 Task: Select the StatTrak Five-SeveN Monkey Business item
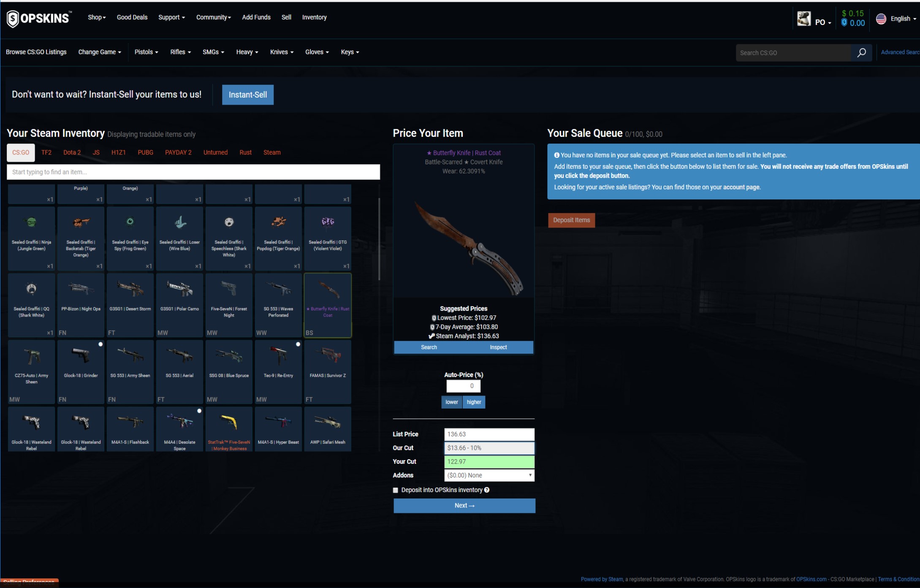229,429
